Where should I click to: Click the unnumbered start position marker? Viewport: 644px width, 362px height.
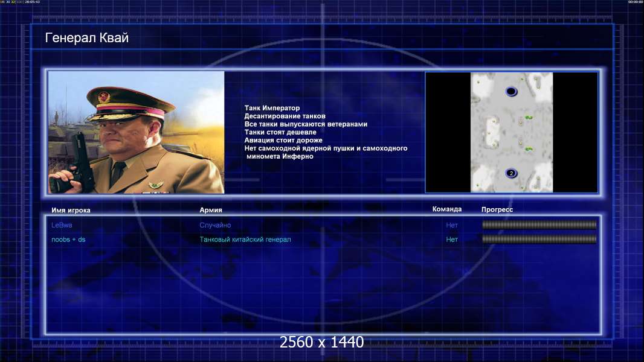pos(511,92)
